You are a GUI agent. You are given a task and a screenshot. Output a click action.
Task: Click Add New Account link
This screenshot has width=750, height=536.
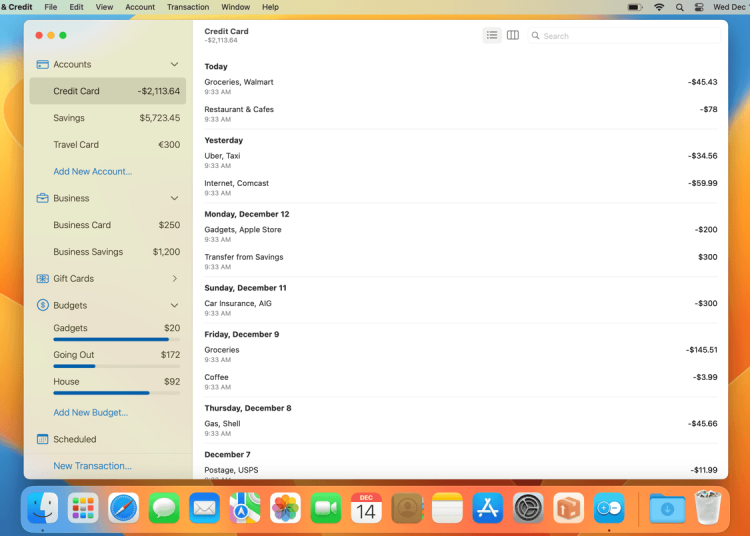point(92,171)
